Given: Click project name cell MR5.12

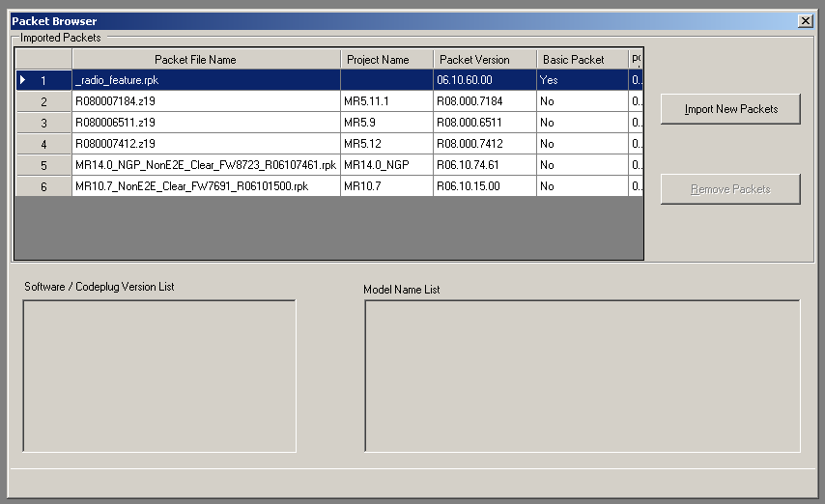Looking at the screenshot, I should [386, 144].
